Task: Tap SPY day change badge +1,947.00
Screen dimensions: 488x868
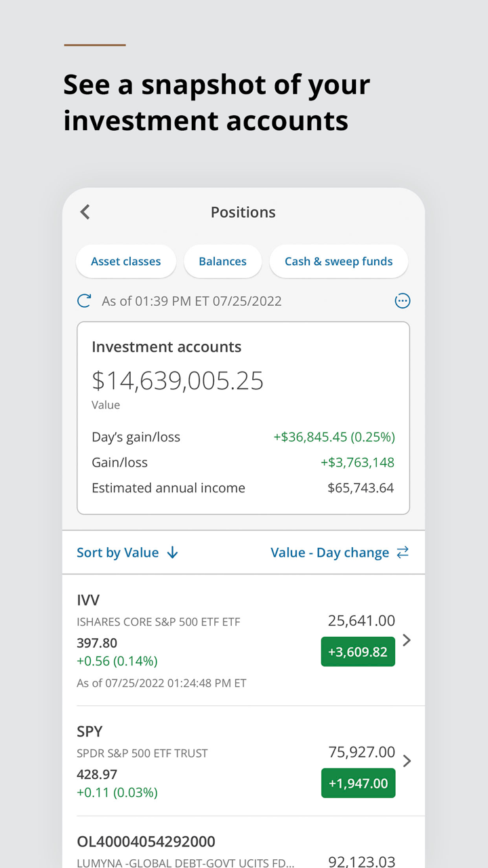Action: pos(358,783)
